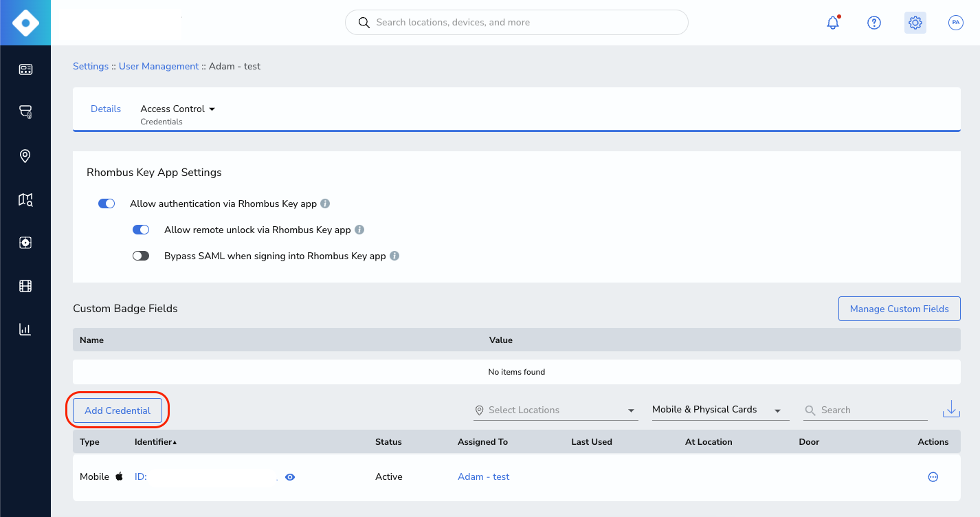Image resolution: width=980 pixels, height=517 pixels.
Task: Open the PA user profile avatar
Action: pyautogui.click(x=956, y=23)
